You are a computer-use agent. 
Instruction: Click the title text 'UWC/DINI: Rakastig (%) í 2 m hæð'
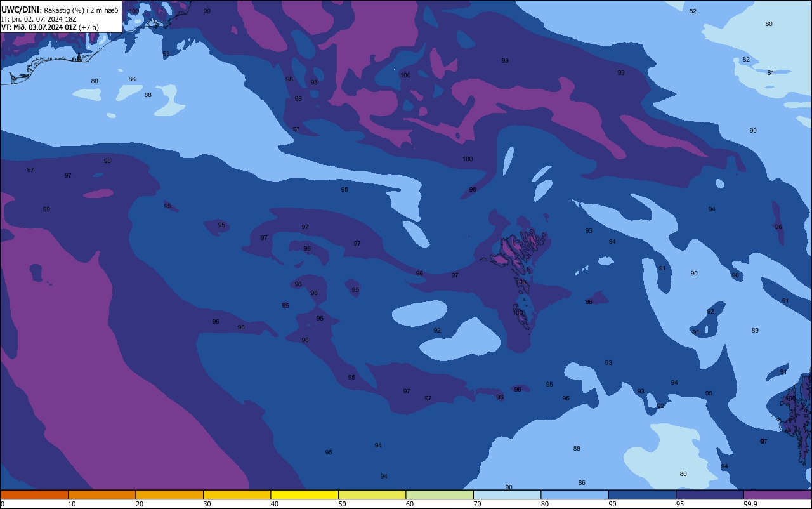click(60, 10)
